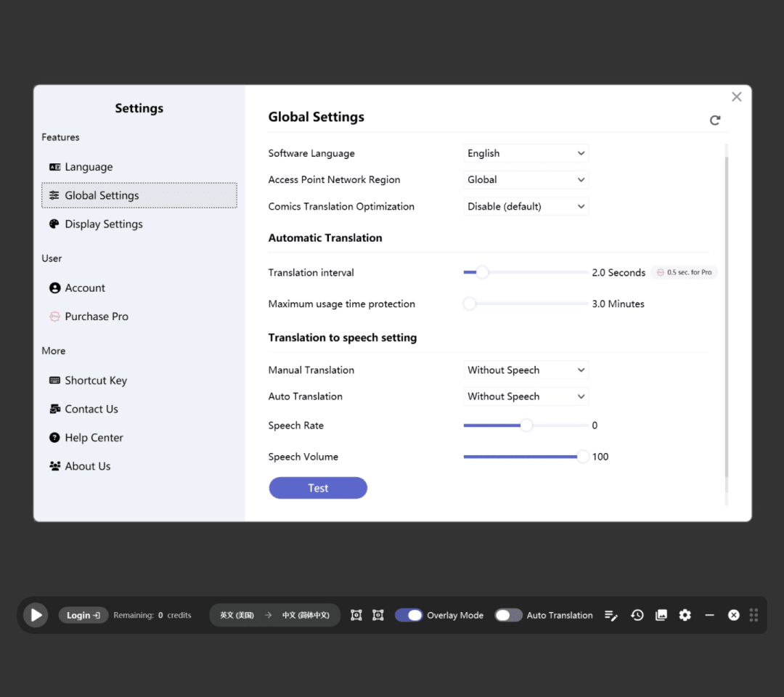Click the first screen region capture icon
Image resolution: width=784 pixels, height=697 pixels.
tap(356, 615)
